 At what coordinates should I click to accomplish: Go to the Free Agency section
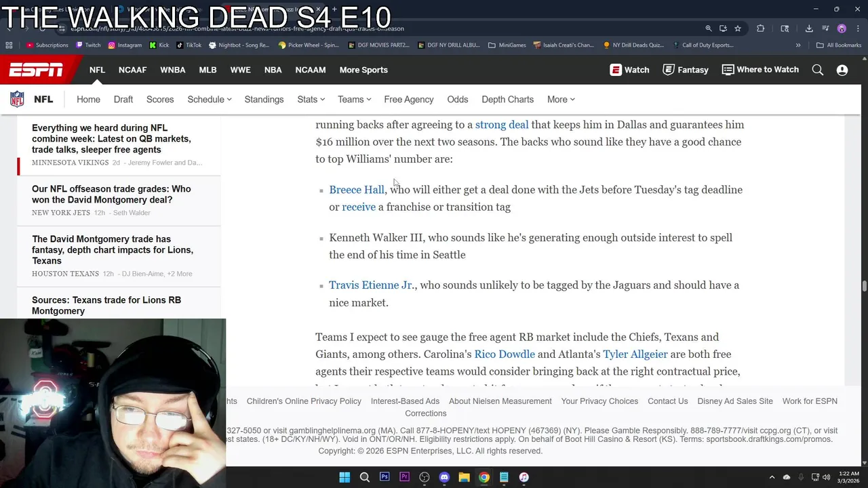[x=409, y=100]
